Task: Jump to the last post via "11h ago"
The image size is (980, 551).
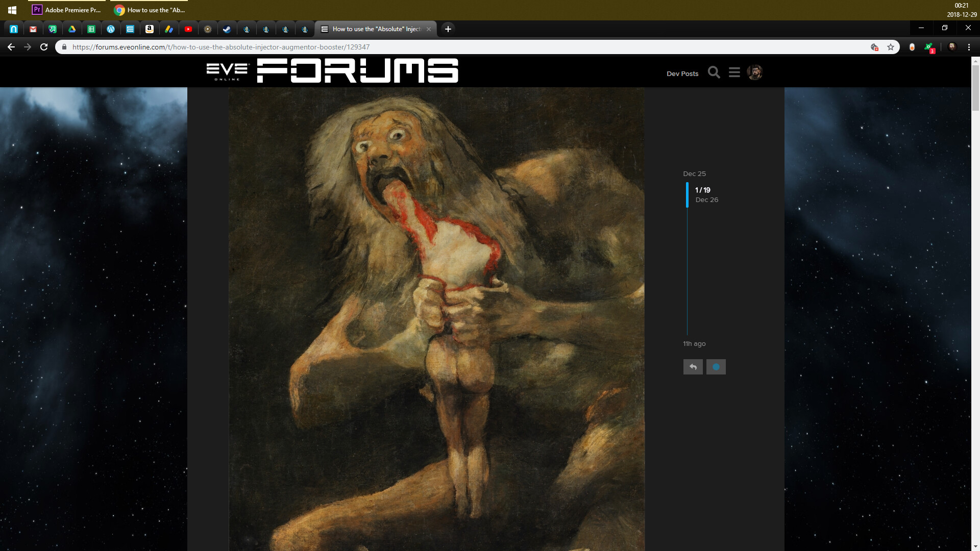Action: click(x=694, y=343)
